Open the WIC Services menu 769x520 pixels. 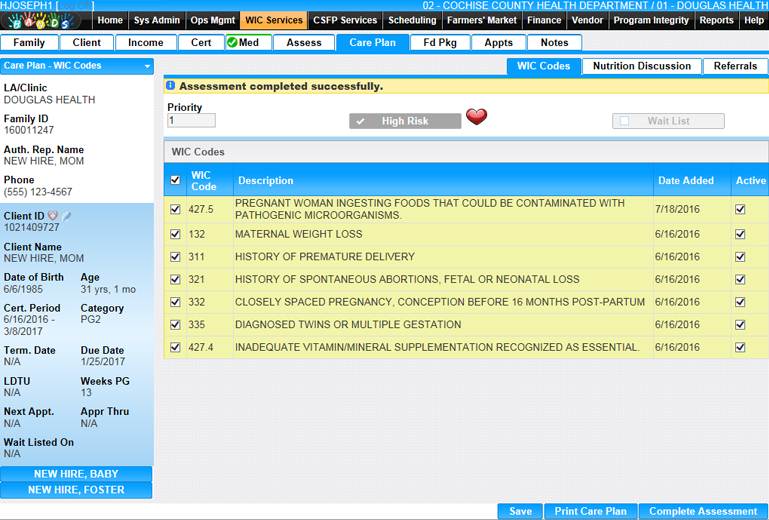[273, 20]
